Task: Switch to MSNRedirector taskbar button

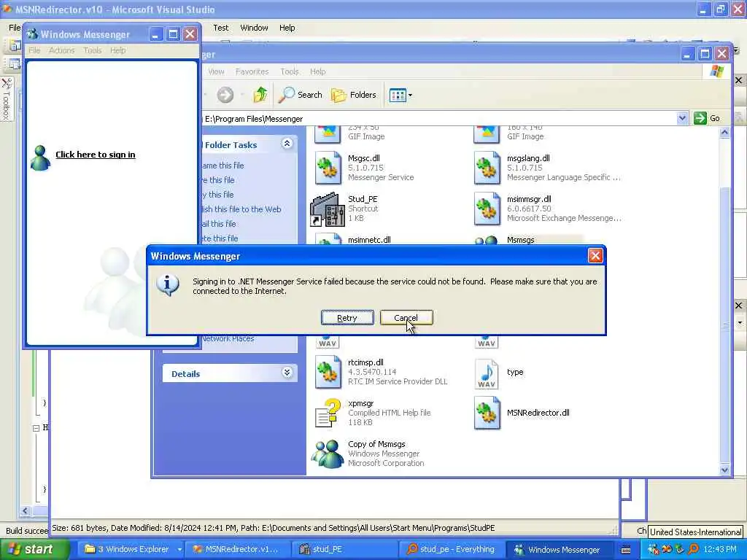Action: tap(236, 550)
